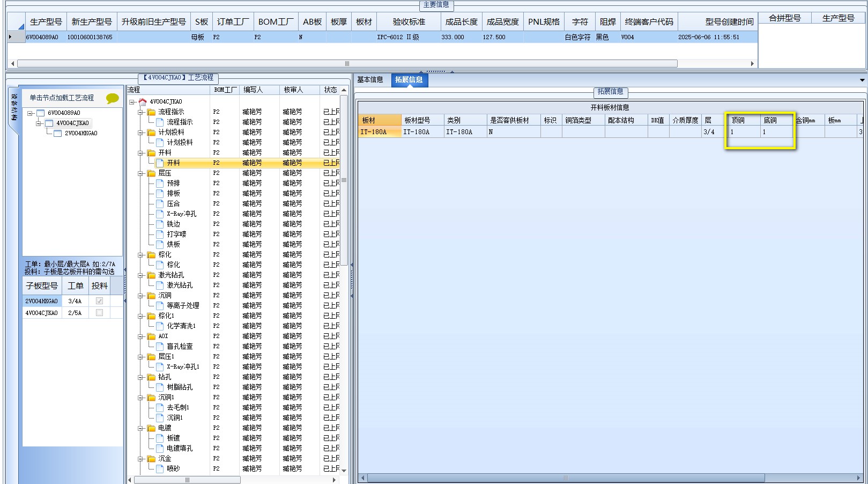Viewport: 868px width, 484px height.
Task: Click the 板材型号 column header
Action: [422, 120]
